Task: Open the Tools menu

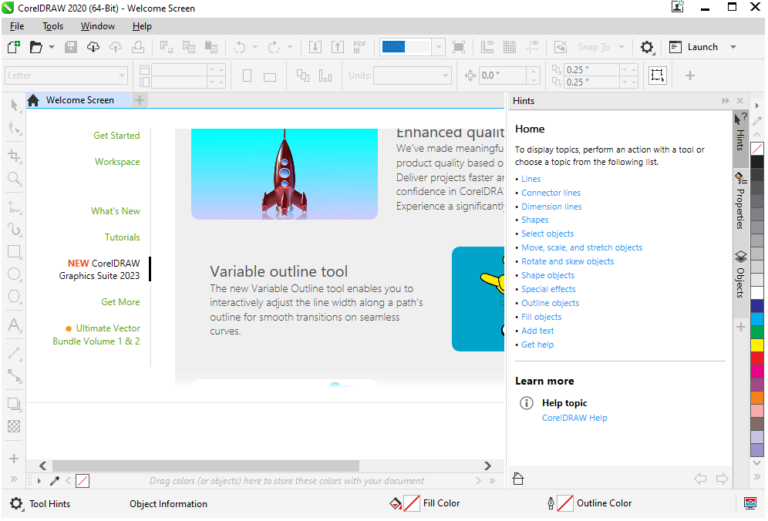Action: point(53,26)
